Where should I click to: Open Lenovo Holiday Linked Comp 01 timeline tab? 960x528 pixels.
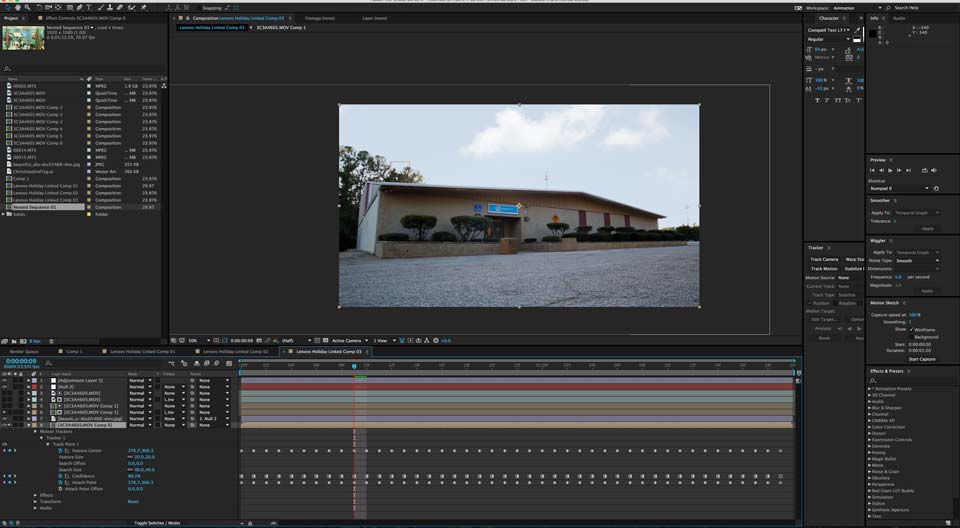(x=143, y=352)
